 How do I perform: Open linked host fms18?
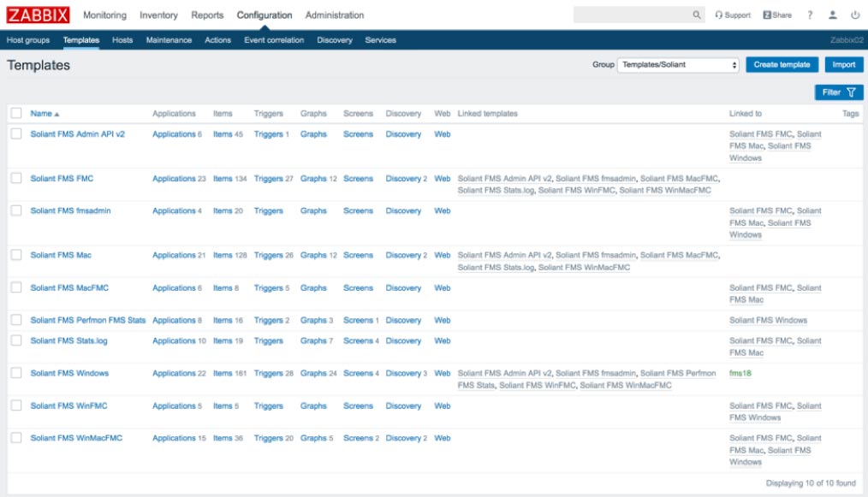pos(740,373)
